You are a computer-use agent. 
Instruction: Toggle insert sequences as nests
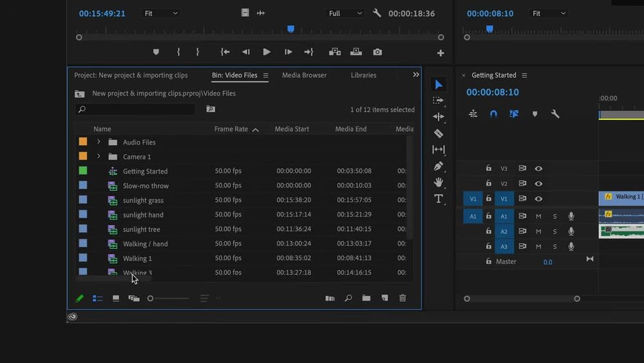click(473, 114)
